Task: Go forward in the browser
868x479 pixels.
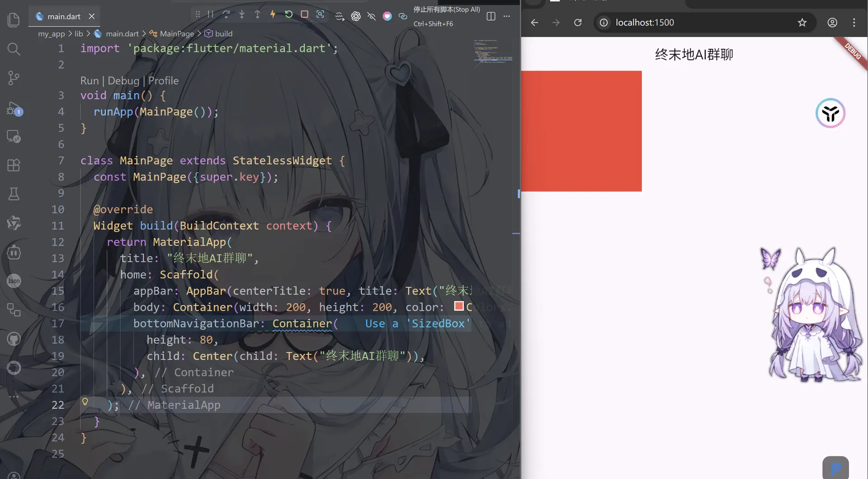Action: (556, 23)
